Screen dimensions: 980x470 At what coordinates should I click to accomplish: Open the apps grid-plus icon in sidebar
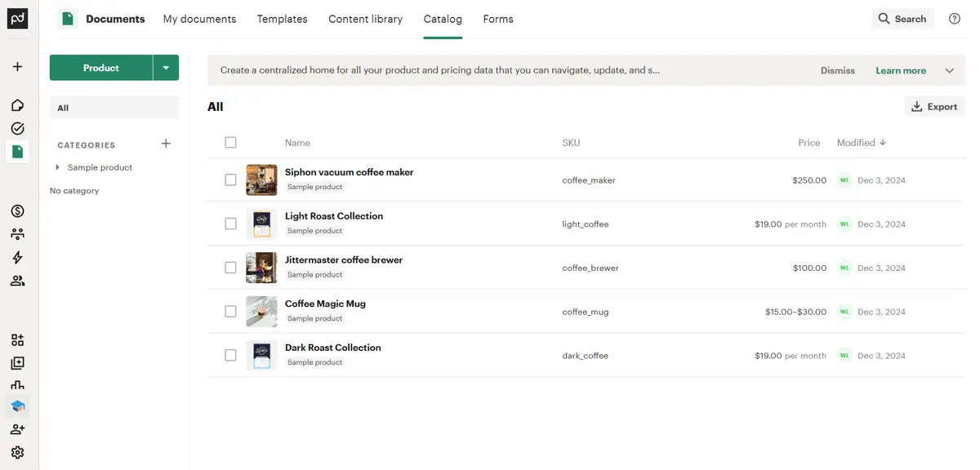pyautogui.click(x=17, y=340)
